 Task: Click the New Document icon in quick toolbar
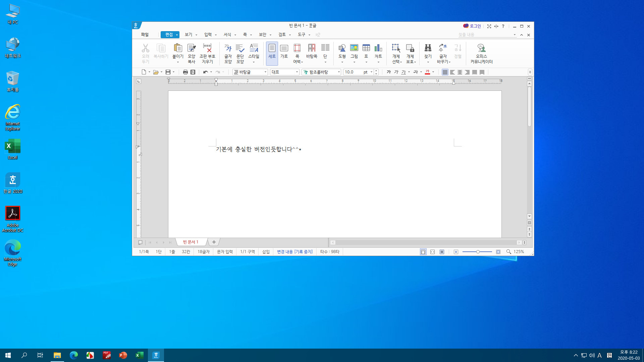pyautogui.click(x=144, y=72)
